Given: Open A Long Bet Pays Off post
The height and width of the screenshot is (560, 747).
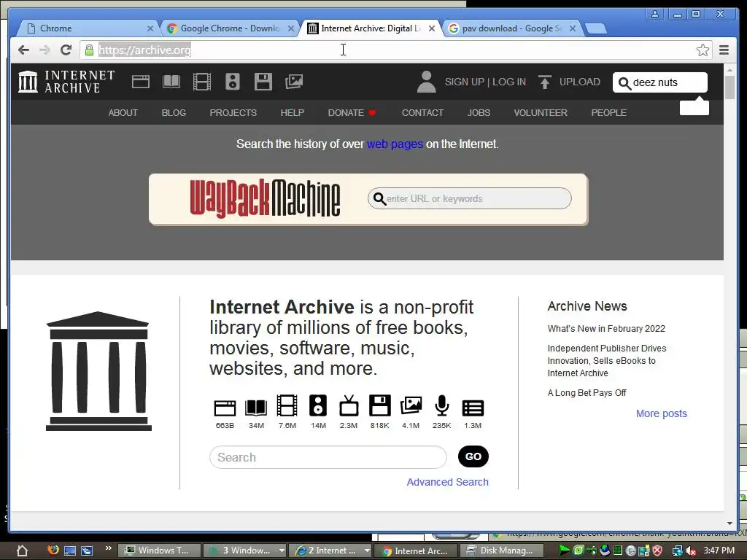Looking at the screenshot, I should [x=587, y=393].
